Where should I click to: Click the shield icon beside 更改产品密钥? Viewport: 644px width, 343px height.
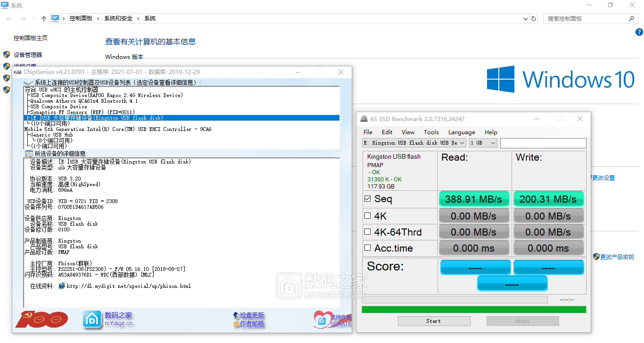[596, 257]
